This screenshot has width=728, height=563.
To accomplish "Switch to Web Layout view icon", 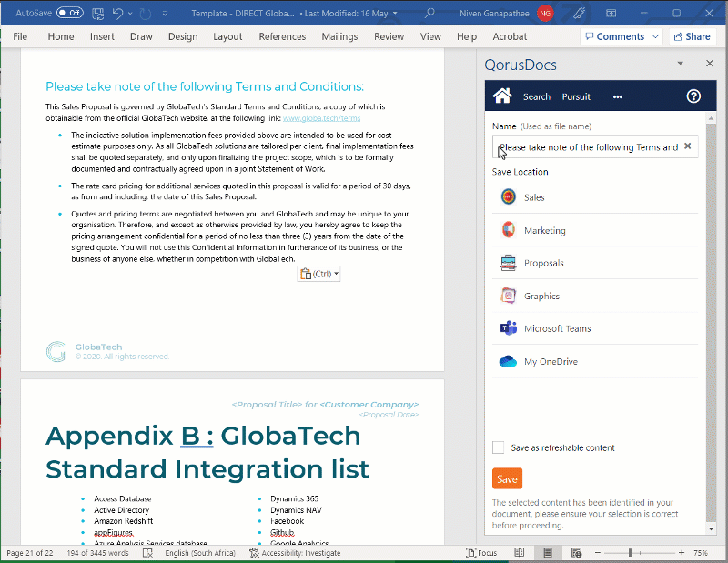I will (x=576, y=552).
